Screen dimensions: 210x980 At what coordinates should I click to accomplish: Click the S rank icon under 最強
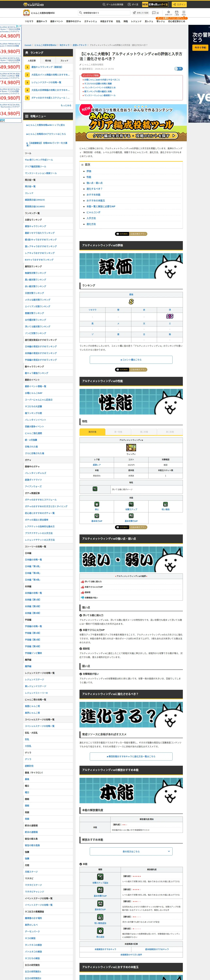tap(131, 302)
